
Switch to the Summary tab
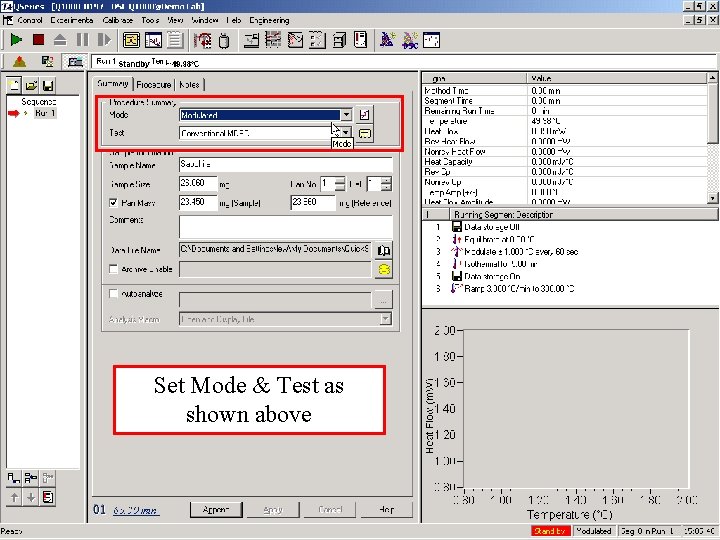pyautogui.click(x=112, y=84)
